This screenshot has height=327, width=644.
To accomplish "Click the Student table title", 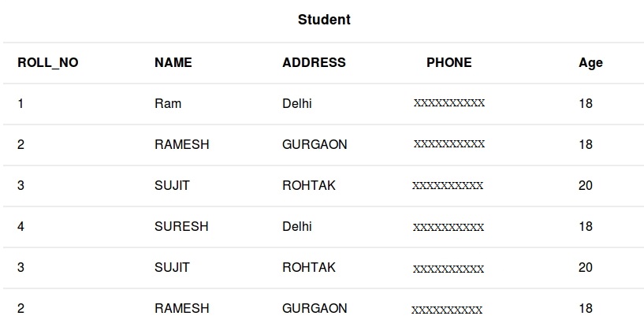I will point(324,20).
